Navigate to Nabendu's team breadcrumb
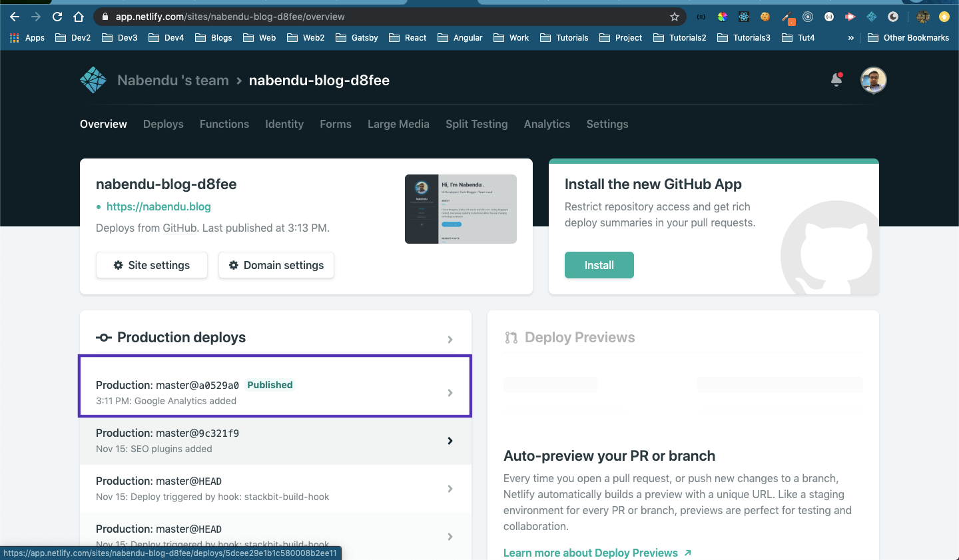959x560 pixels. point(173,81)
